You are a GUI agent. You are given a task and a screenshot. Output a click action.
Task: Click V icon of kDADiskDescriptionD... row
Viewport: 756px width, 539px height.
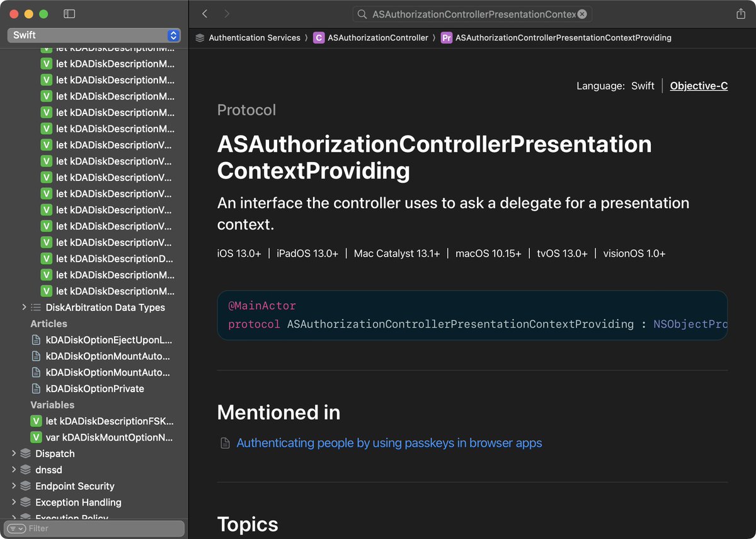(x=46, y=258)
